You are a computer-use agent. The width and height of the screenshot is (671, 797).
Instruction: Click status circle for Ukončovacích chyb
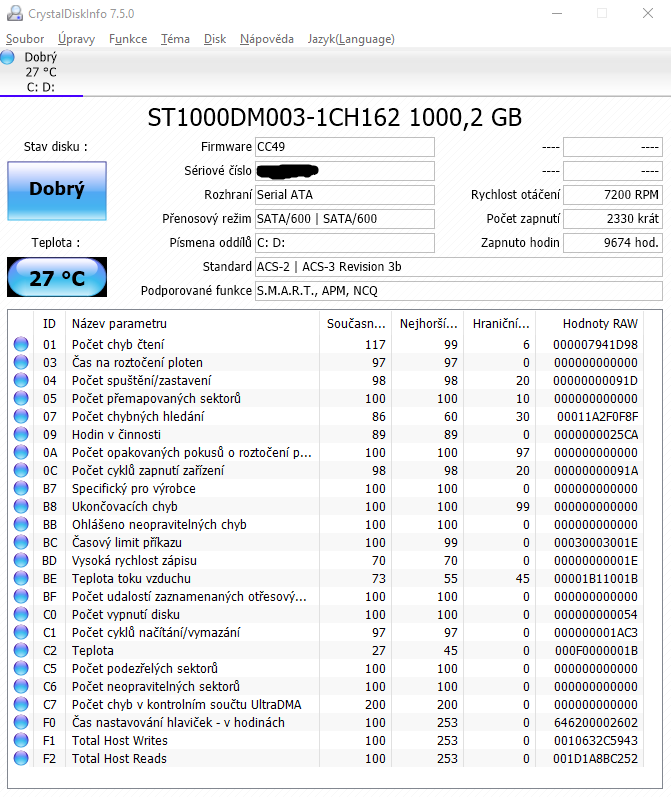point(21,506)
